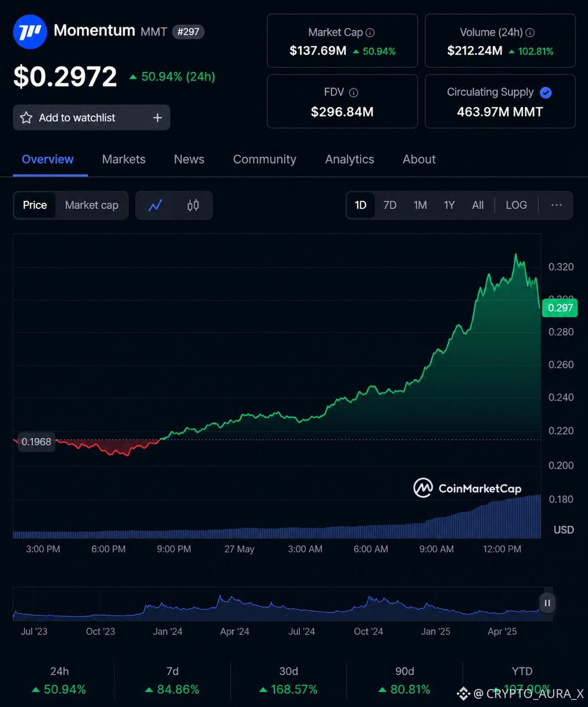588x707 pixels.
Task: Switch to Price chart view
Action: [35, 205]
